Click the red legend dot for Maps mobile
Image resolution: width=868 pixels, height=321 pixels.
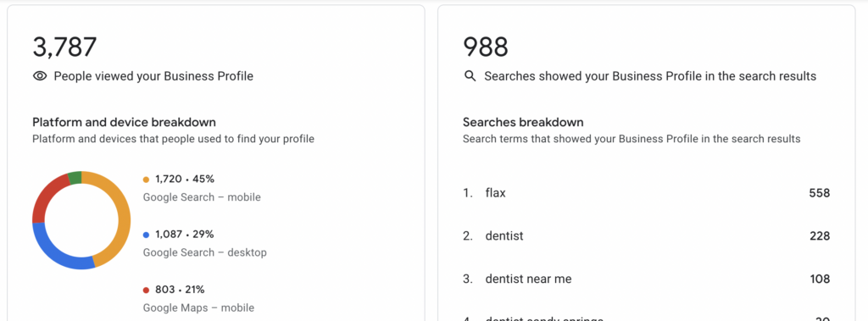click(146, 290)
